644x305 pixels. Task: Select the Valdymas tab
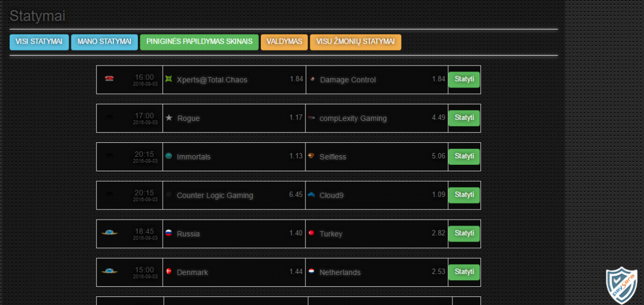(x=284, y=42)
